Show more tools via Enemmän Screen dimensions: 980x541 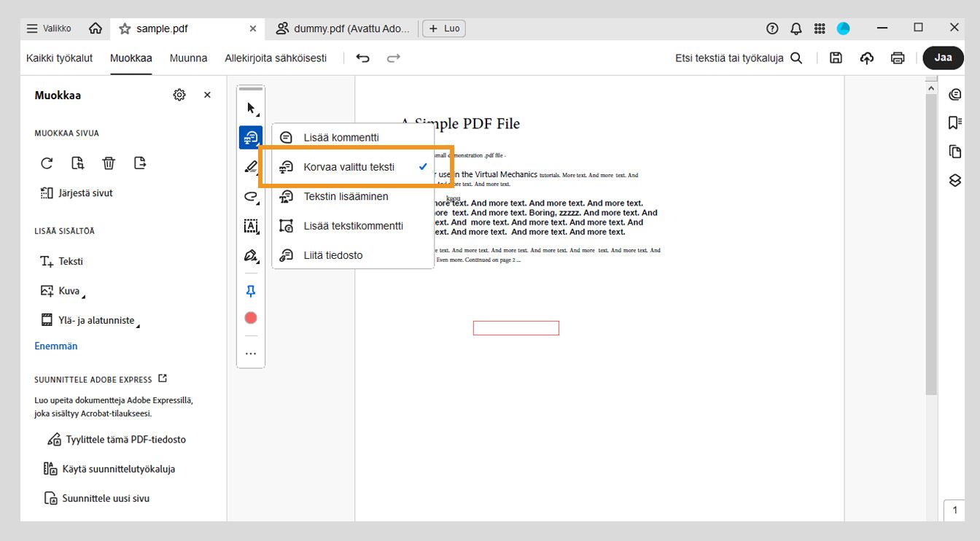56,346
